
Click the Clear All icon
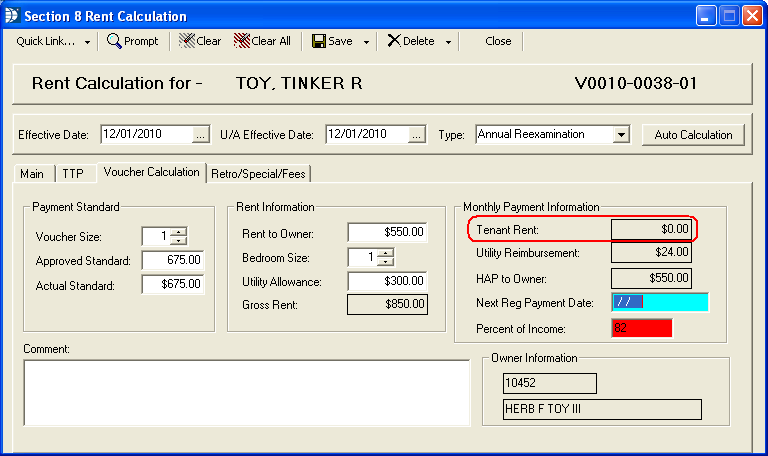pos(242,41)
